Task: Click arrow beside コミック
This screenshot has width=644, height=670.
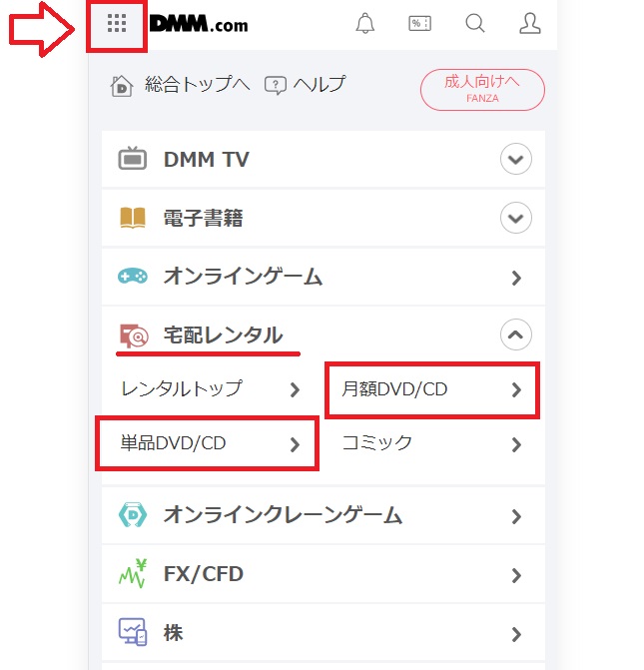Action: pyautogui.click(x=516, y=444)
